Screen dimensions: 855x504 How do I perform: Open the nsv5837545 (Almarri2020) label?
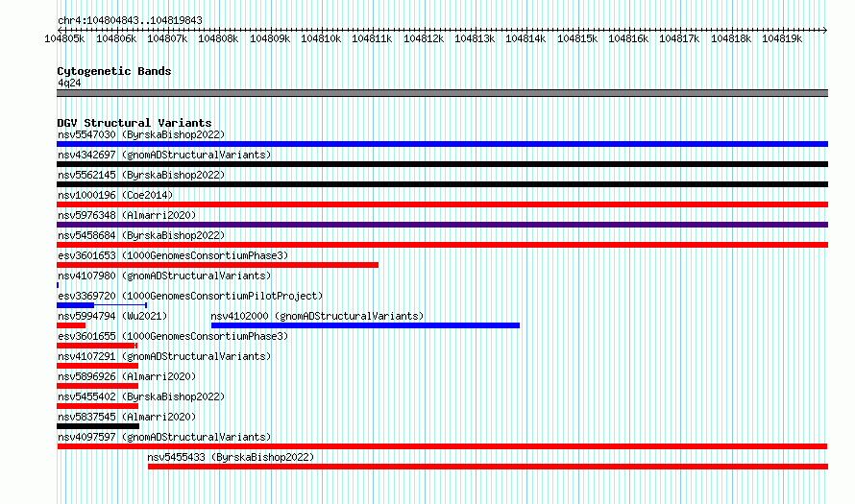[x=127, y=417]
